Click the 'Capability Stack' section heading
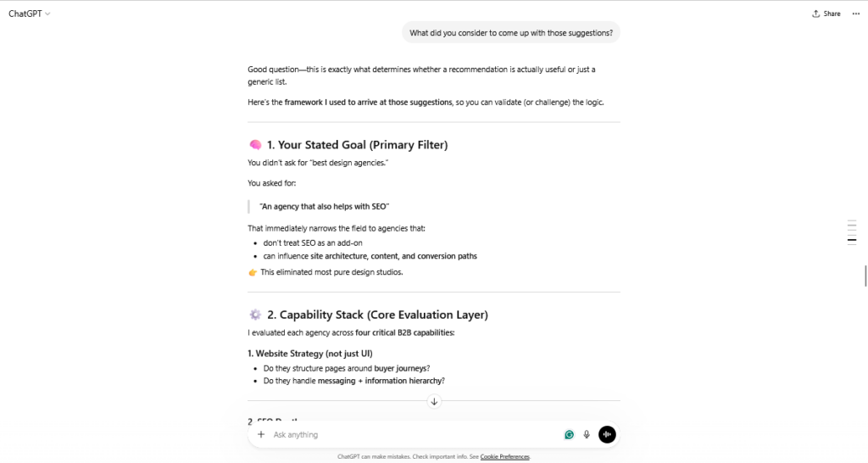 pyautogui.click(x=383, y=315)
